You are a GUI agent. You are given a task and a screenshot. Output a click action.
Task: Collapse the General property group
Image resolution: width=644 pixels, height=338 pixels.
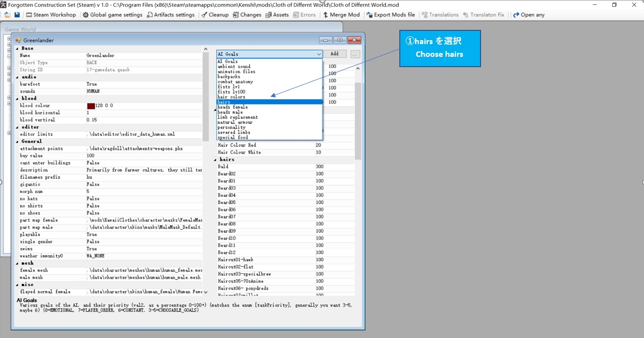click(x=18, y=141)
